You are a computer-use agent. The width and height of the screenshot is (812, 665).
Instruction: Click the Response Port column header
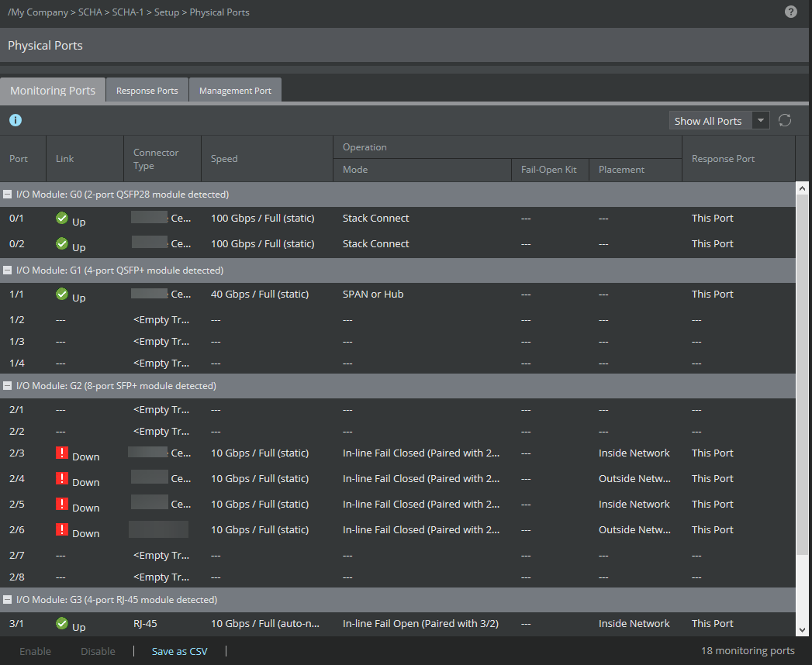pos(738,159)
